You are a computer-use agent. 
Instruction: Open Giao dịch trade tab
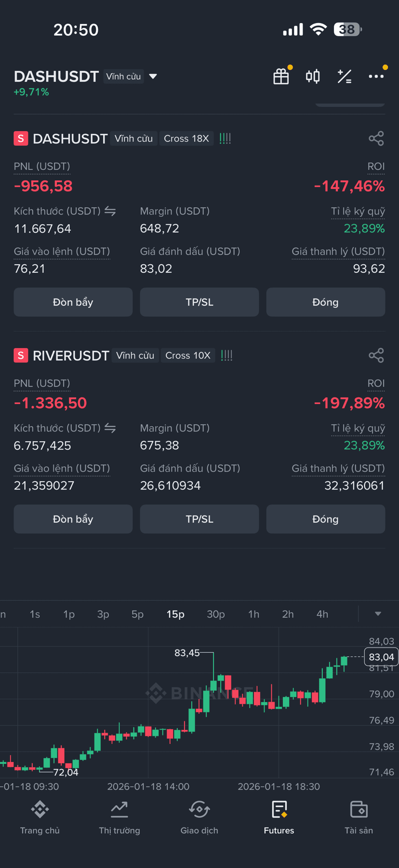(x=199, y=817)
